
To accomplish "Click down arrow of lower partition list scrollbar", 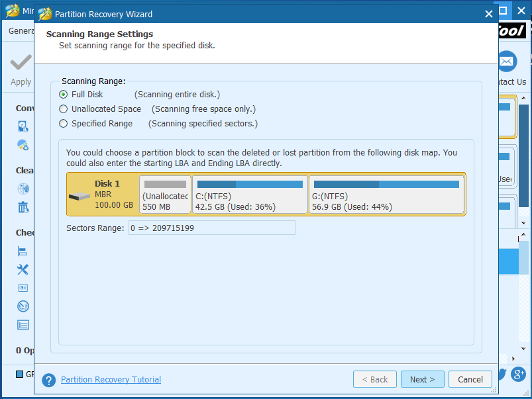I will tap(523, 349).
